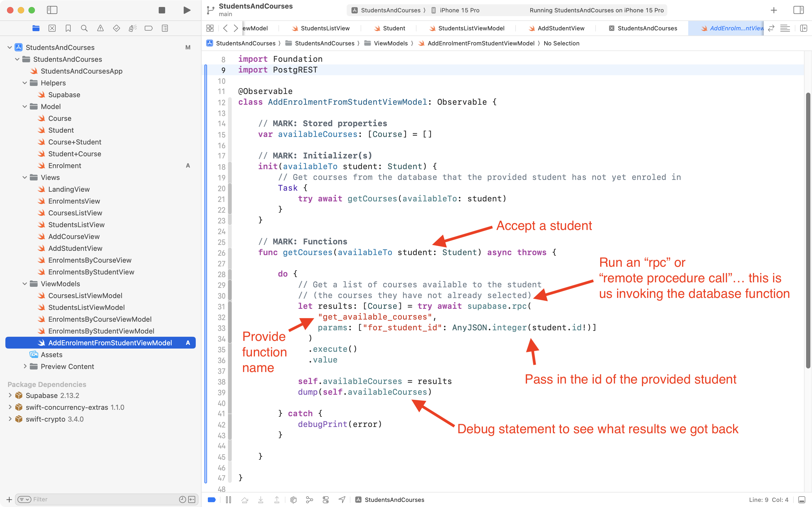
Task: Toggle breakpoints activation in debug bar
Action: coord(212,500)
